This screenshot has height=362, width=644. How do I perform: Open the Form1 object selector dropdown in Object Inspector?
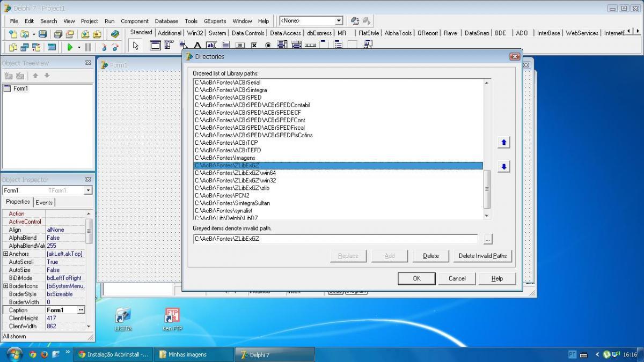pyautogui.click(x=88, y=190)
